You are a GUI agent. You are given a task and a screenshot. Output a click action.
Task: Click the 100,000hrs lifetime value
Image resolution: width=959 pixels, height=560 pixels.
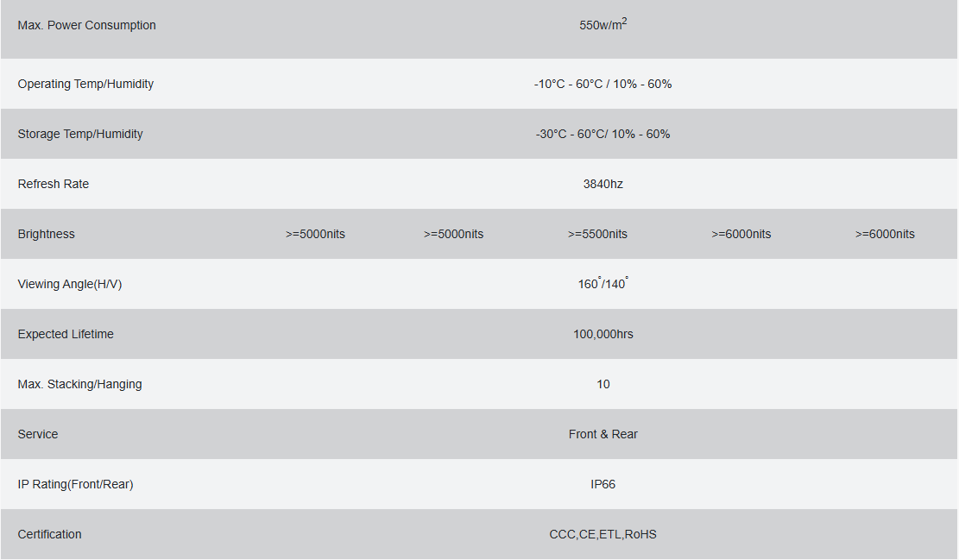coord(603,335)
